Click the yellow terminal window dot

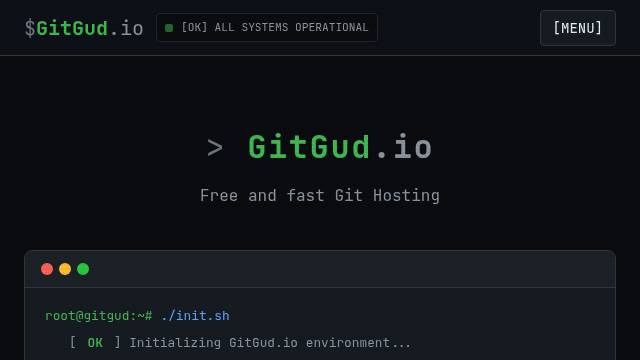(65, 269)
